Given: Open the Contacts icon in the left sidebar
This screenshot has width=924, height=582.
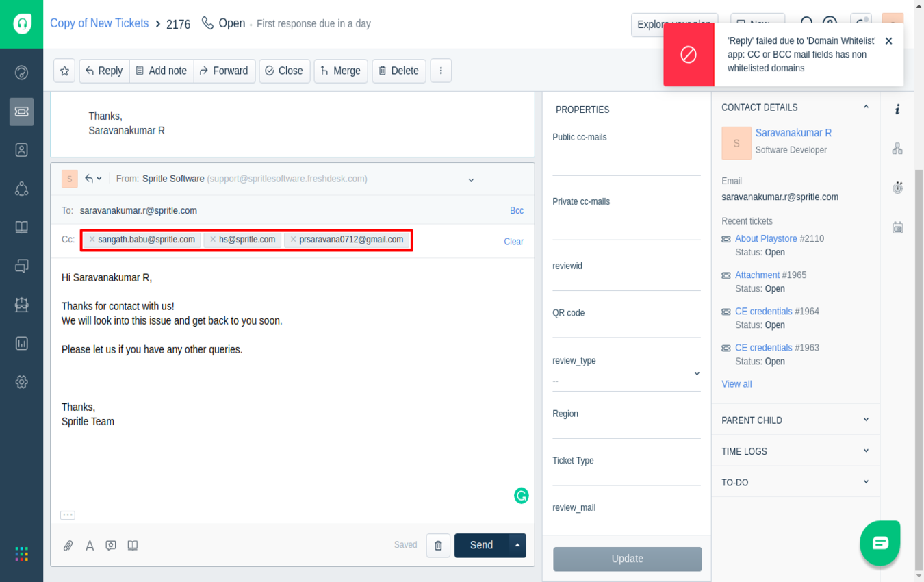Looking at the screenshot, I should [22, 150].
